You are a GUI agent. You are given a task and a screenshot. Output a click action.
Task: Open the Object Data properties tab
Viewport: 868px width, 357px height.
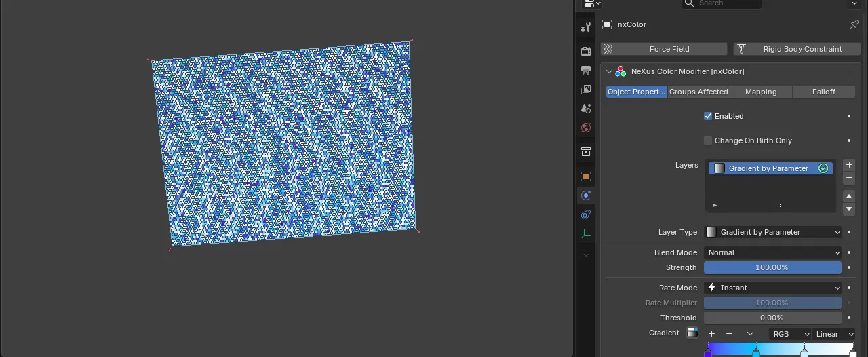(586, 233)
